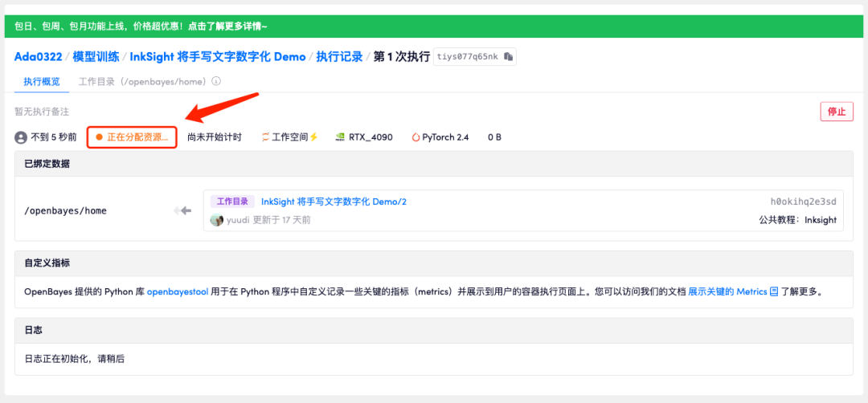The width and height of the screenshot is (868, 403).
Task: Open InkSight 将手写文字数字化 Demo breadcrumb
Action: tap(218, 57)
